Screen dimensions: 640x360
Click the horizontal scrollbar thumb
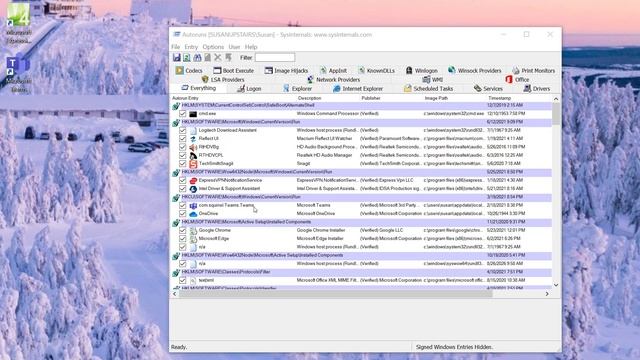336,294
